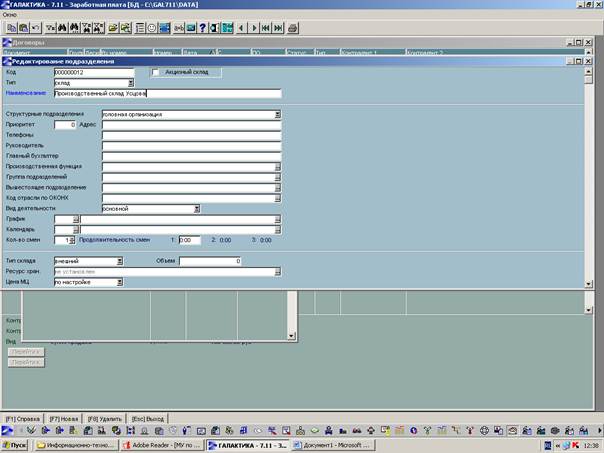Click the blue circle info icon in module bar
Image resolution: width=604 pixels, height=453 pixels.
point(414,430)
